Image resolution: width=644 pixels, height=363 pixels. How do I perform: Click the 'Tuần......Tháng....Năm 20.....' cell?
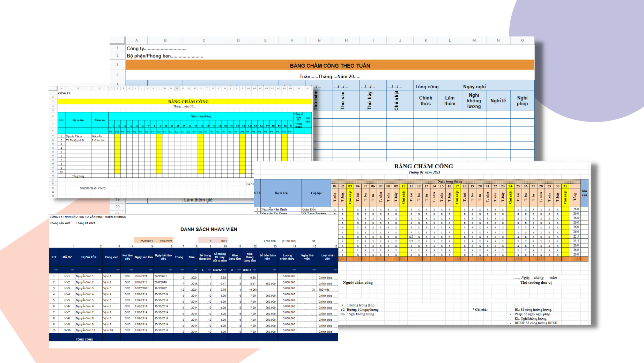click(330, 76)
